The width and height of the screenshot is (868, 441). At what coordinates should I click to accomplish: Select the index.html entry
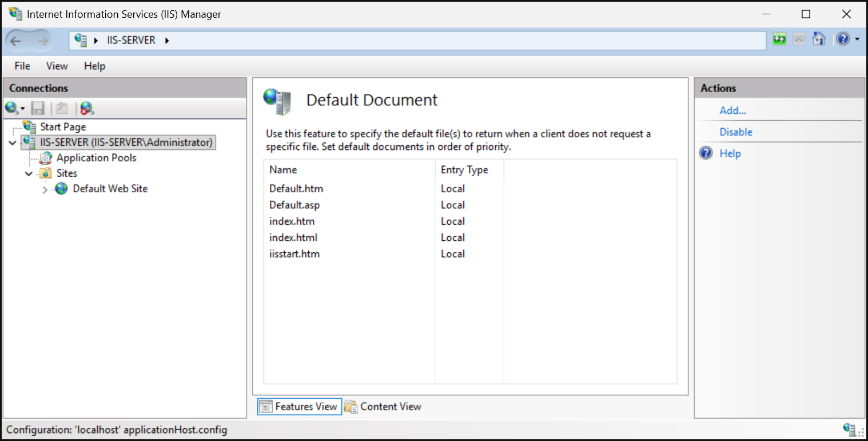pyautogui.click(x=293, y=237)
